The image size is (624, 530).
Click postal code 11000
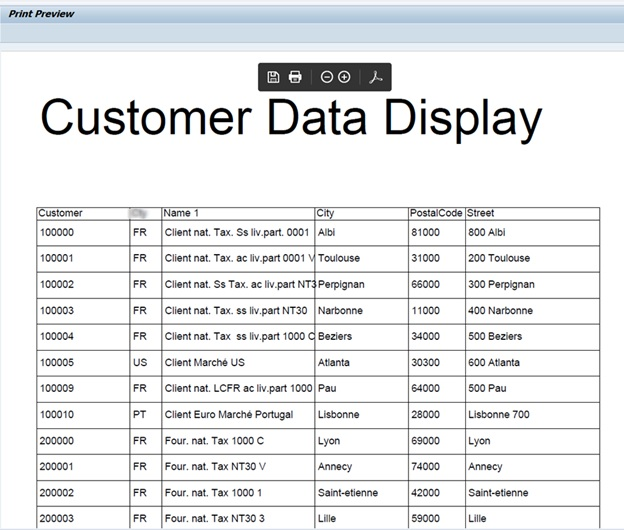[425, 310]
